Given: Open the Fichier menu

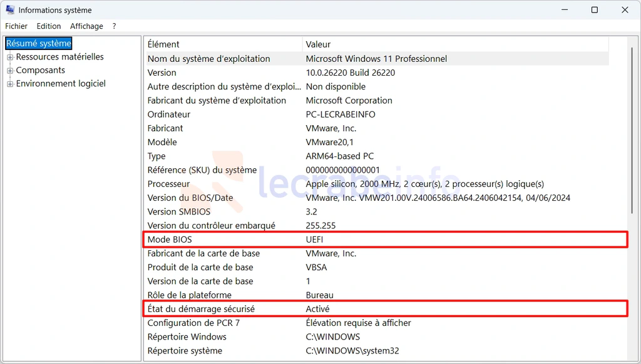Looking at the screenshot, I should (16, 26).
